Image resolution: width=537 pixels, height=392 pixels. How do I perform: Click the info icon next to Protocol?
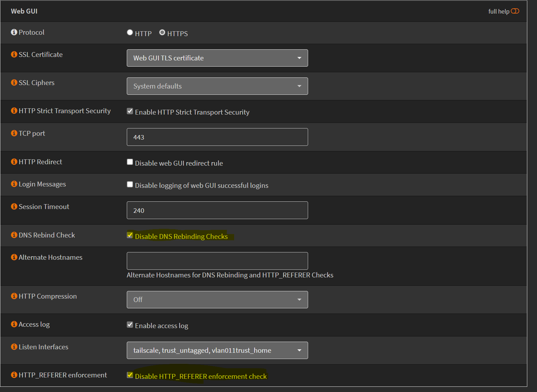point(14,32)
